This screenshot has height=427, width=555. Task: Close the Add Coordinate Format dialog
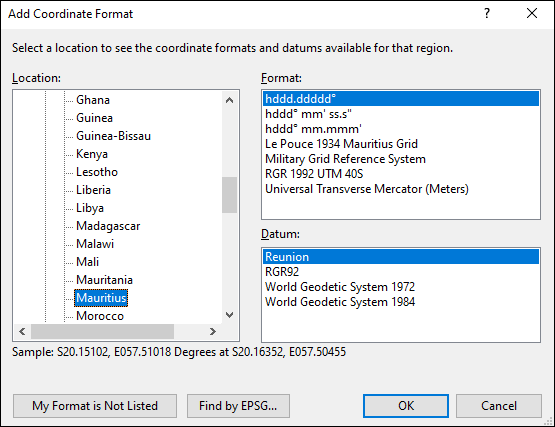[x=532, y=13]
